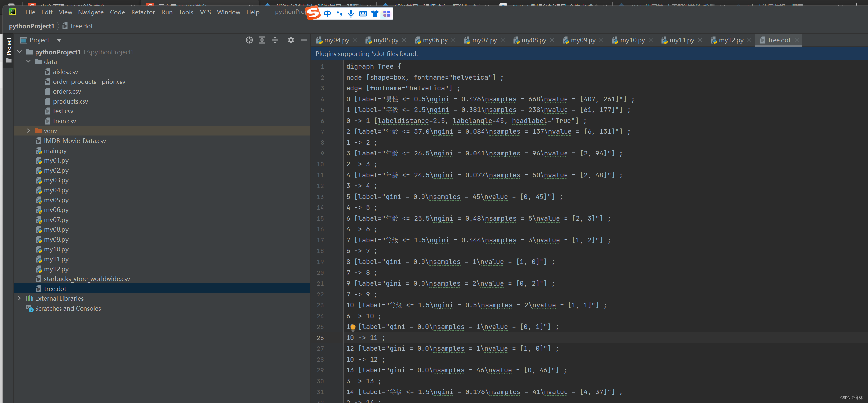
Task: Close the tree.dot tab
Action: [x=797, y=40]
